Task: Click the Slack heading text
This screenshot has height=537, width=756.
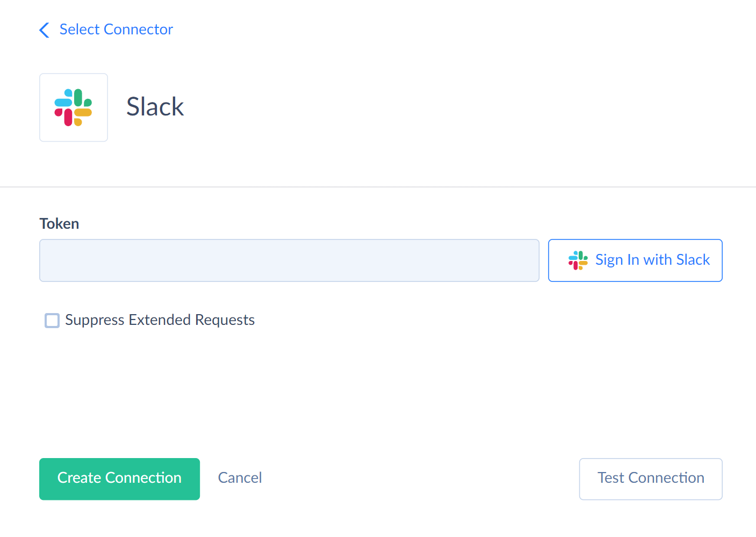Action: click(x=155, y=107)
